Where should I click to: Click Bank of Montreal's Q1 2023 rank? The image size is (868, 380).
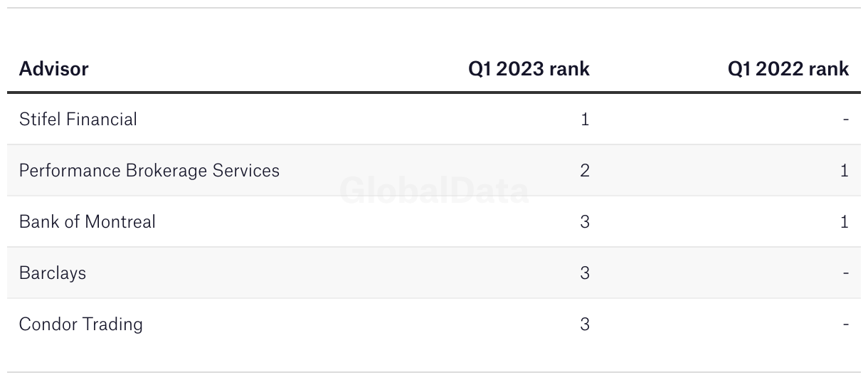click(x=585, y=221)
